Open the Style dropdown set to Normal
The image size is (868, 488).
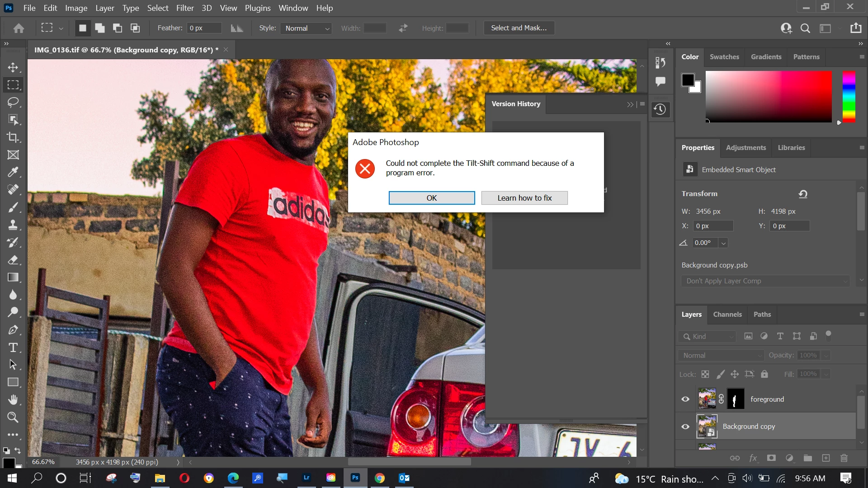(307, 28)
